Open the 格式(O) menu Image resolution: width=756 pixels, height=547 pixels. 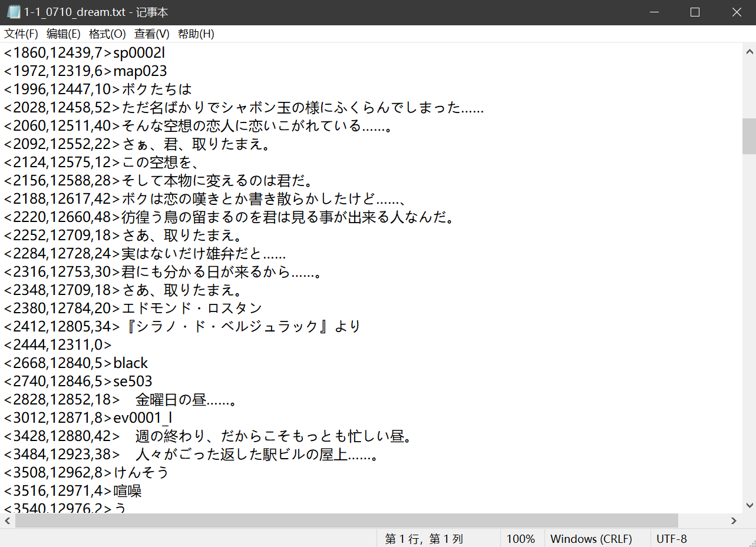point(107,34)
